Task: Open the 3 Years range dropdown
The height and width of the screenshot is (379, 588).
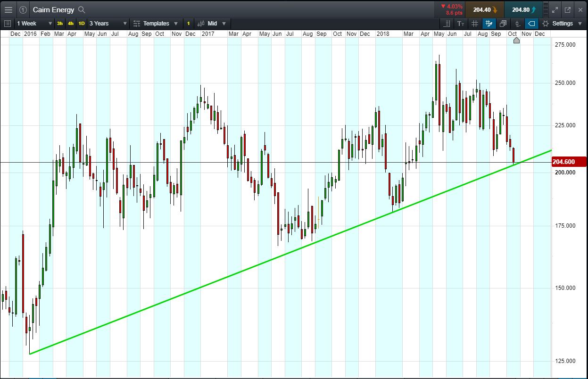Action: pyautogui.click(x=108, y=23)
